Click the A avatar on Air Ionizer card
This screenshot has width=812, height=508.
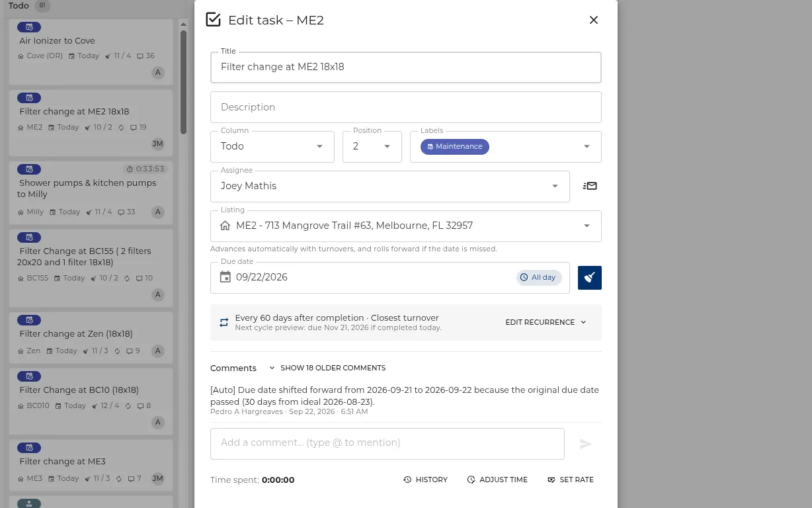tap(157, 72)
